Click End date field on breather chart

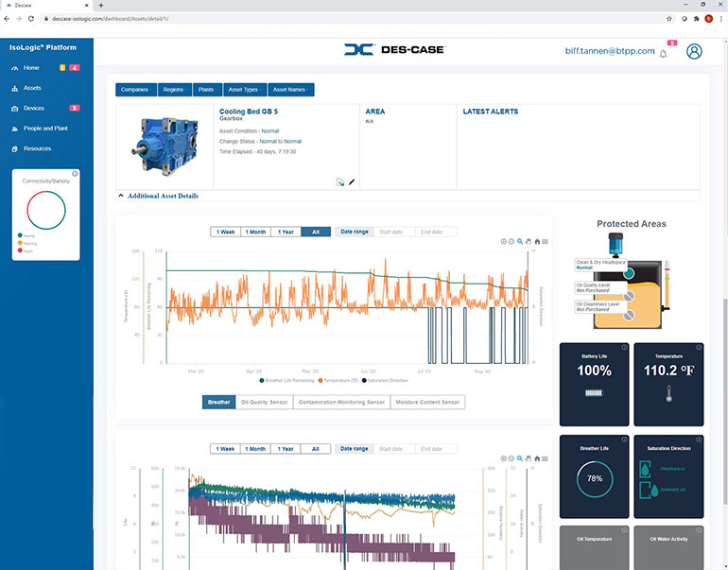coord(435,232)
